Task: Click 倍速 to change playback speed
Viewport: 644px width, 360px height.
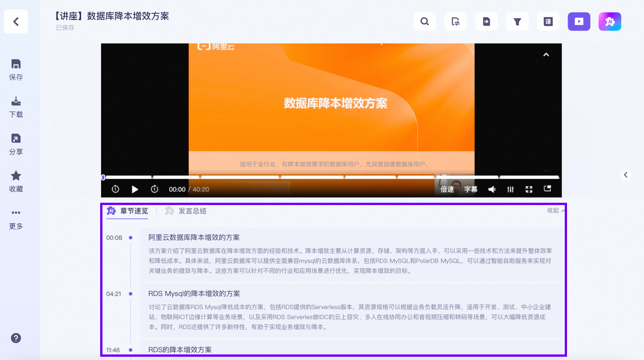Action: coord(446,189)
